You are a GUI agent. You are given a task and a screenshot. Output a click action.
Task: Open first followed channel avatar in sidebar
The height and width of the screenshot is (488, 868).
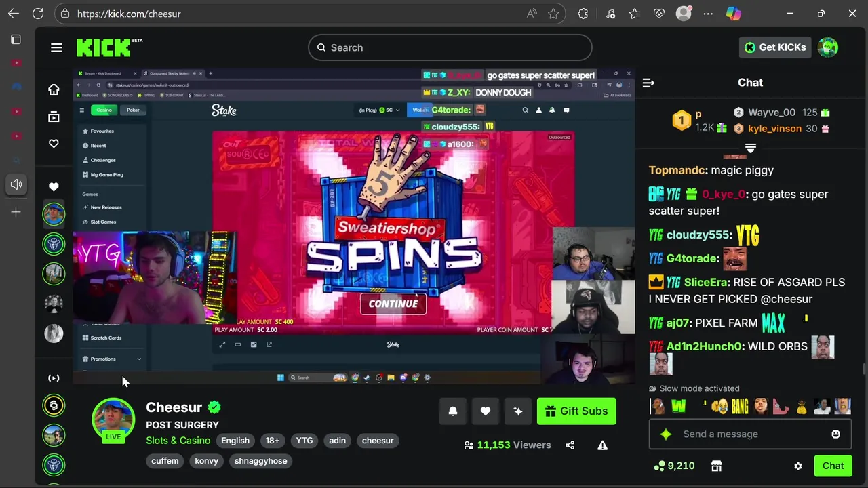54,213
